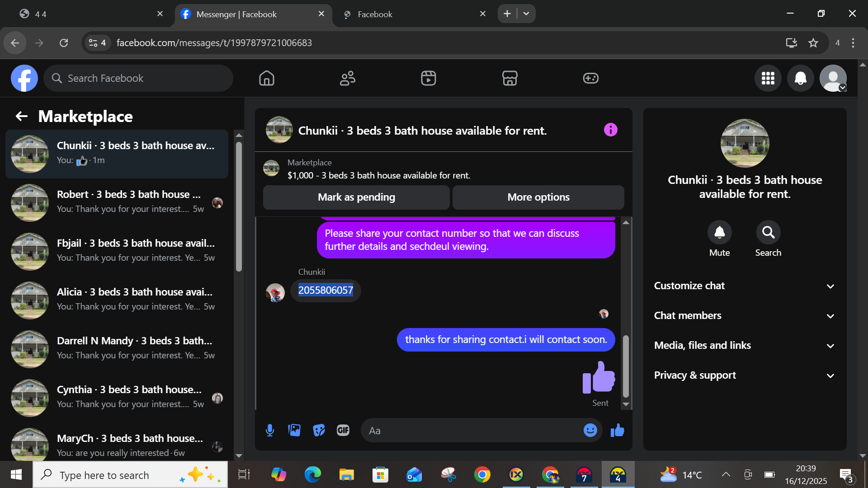Send a thumbs-up like

coord(618,431)
